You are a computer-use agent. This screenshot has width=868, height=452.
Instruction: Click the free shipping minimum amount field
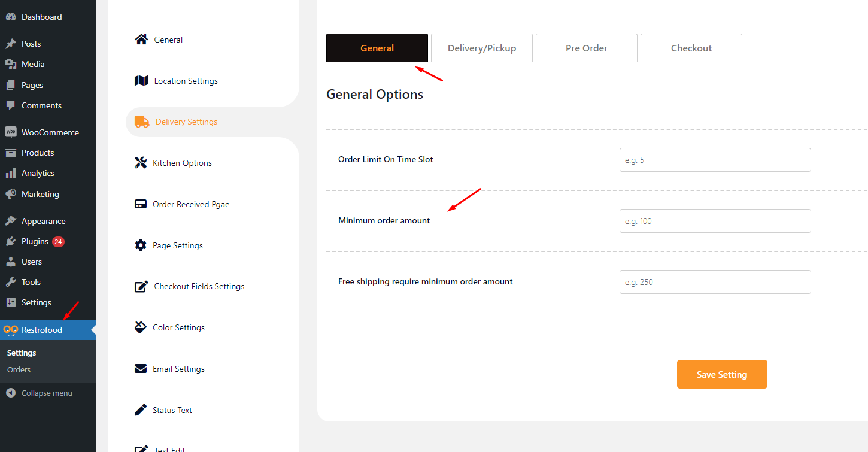pos(715,282)
